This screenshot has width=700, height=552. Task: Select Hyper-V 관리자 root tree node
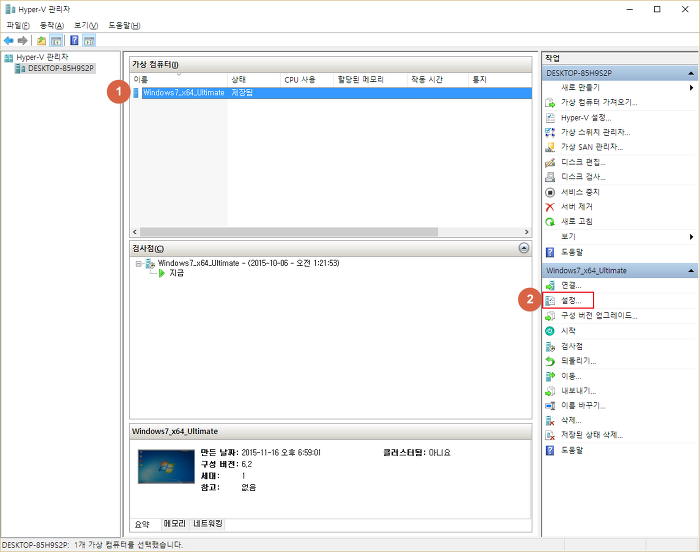point(42,57)
